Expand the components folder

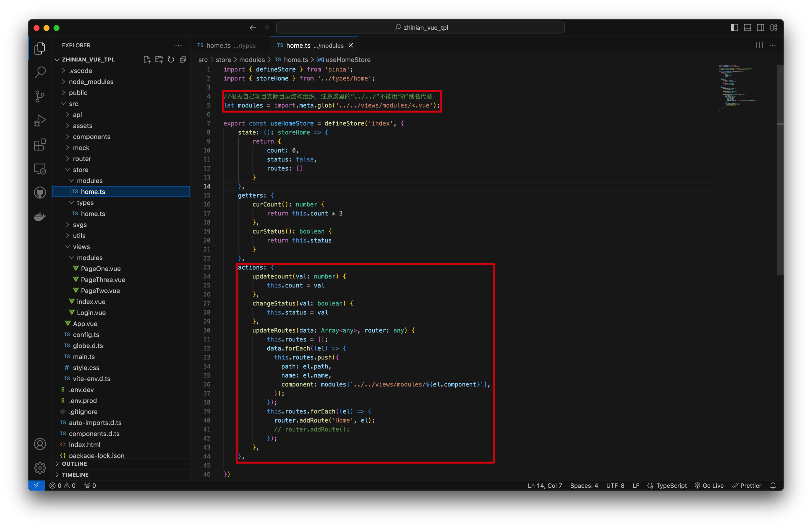pos(121,137)
